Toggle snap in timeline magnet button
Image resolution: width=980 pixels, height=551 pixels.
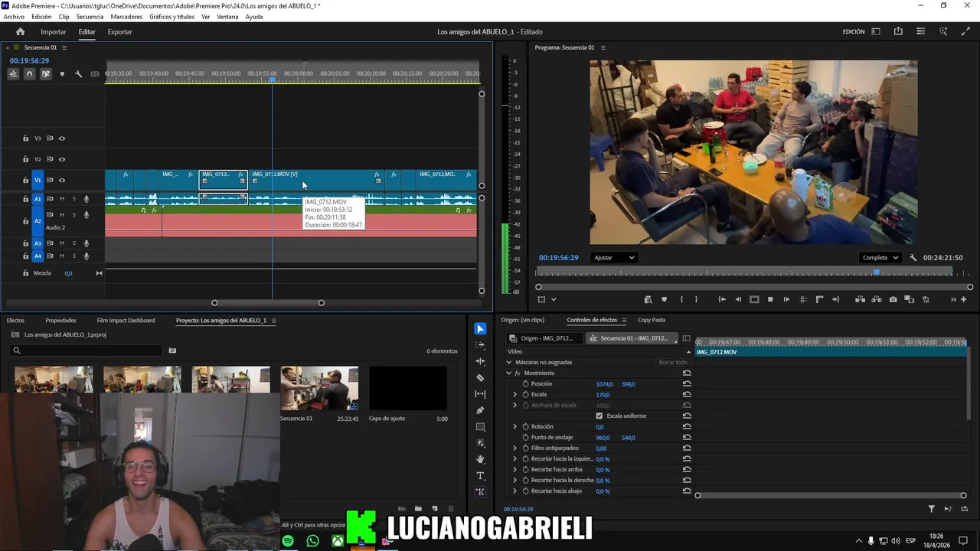(x=29, y=74)
